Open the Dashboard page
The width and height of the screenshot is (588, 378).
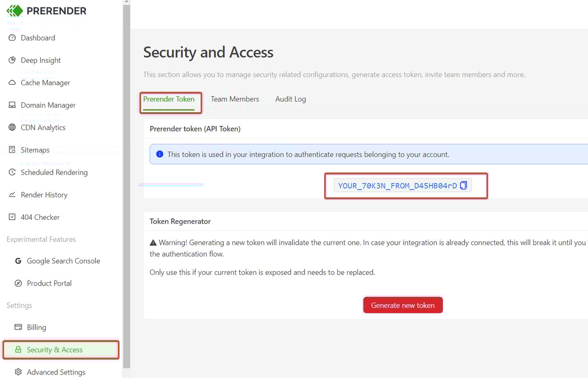(x=37, y=38)
